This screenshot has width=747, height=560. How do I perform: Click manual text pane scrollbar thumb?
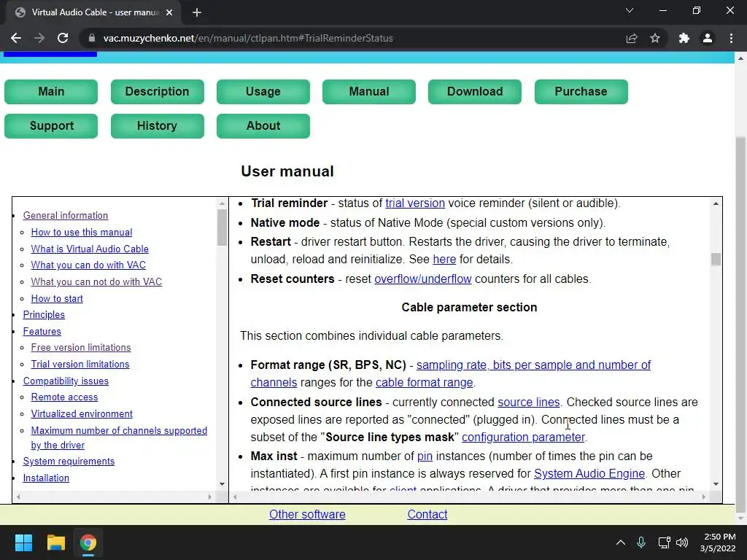pyautogui.click(x=716, y=260)
